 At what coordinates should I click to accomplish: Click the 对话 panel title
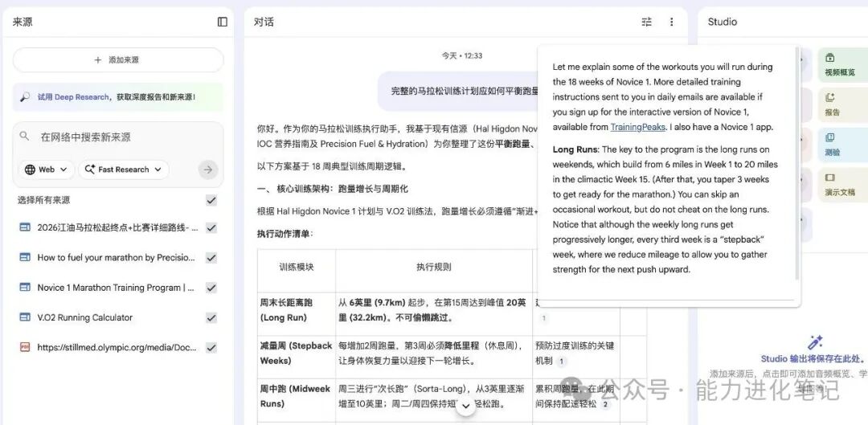(x=264, y=22)
